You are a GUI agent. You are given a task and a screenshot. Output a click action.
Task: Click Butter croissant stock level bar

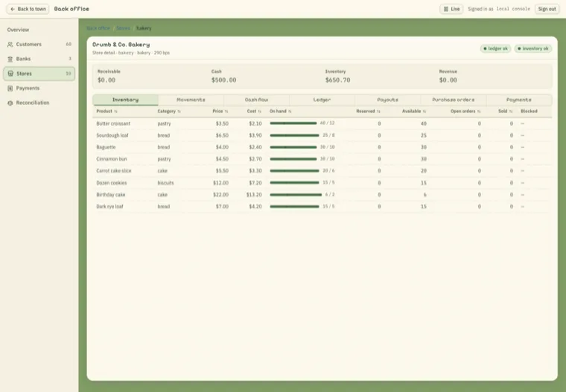(x=293, y=123)
